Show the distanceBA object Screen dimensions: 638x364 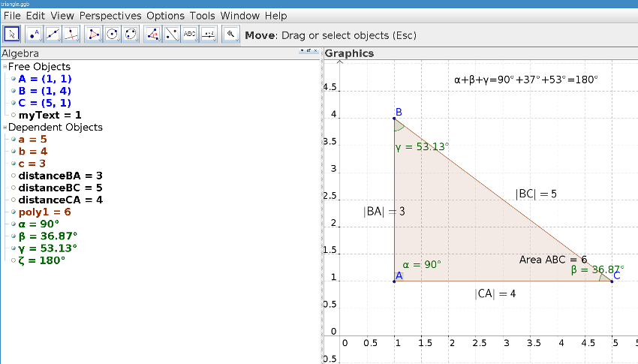tap(14, 176)
